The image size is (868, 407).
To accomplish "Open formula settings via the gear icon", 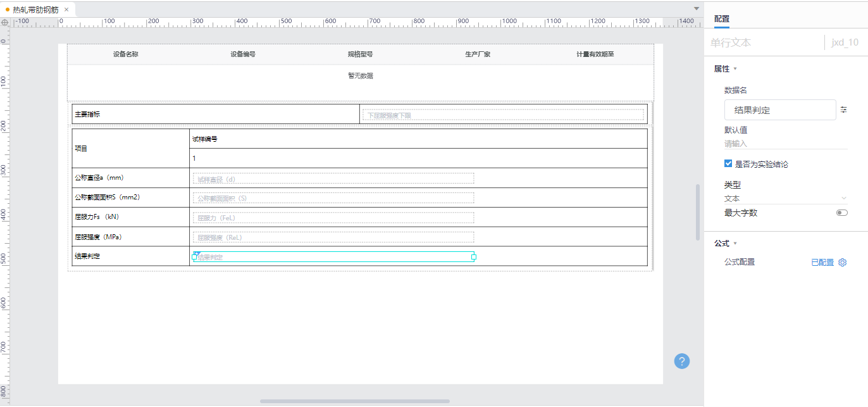I will (842, 262).
